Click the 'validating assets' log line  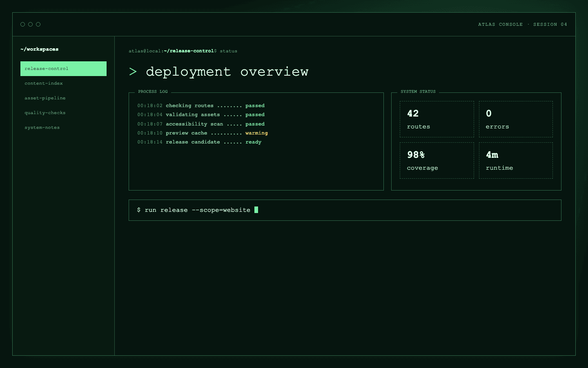pos(201,114)
